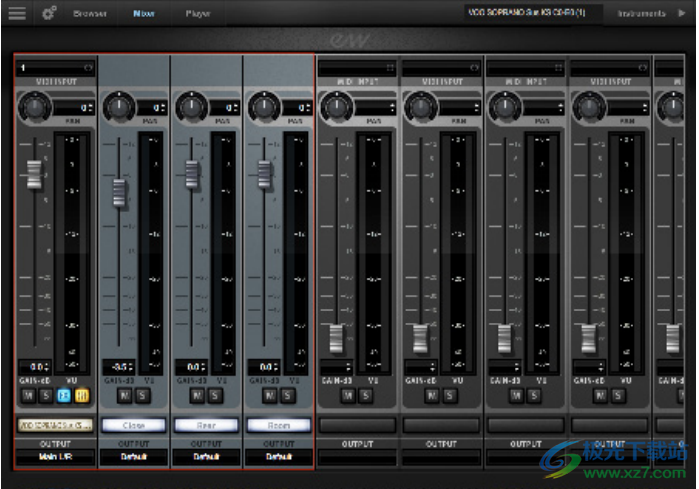Open channel 1 MIDI input dropdown

(56, 68)
